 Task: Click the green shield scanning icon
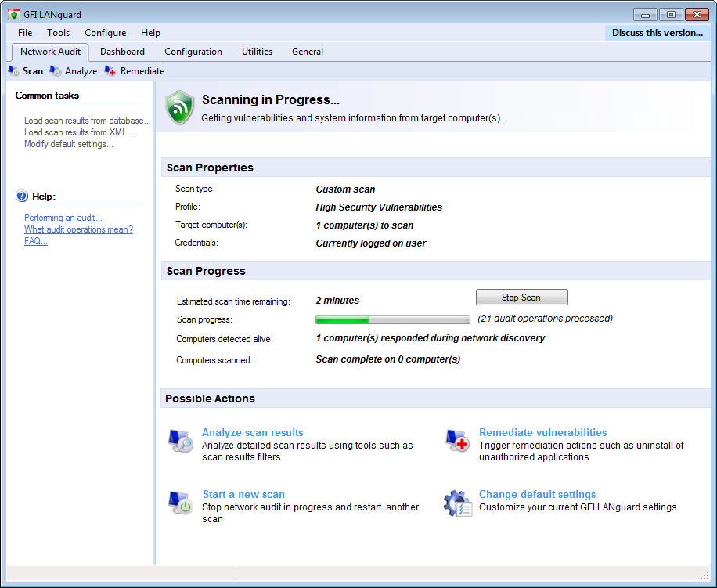tap(180, 107)
